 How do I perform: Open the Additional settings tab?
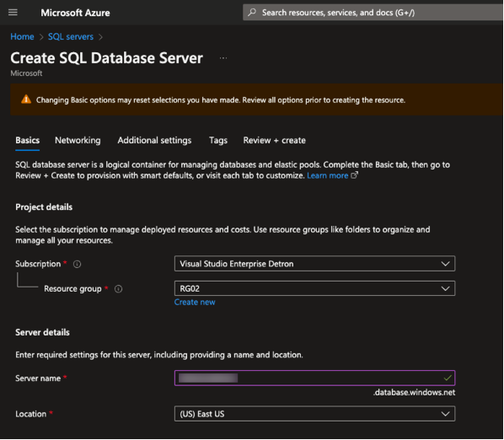[x=154, y=141]
